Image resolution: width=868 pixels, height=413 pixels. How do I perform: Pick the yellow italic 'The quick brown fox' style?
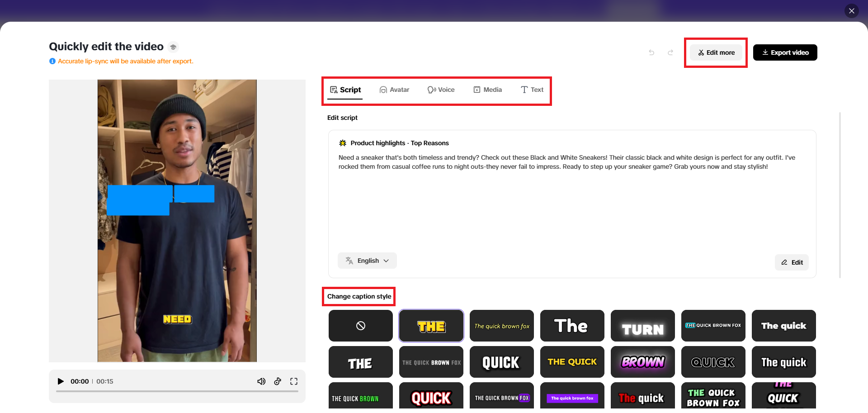502,326
